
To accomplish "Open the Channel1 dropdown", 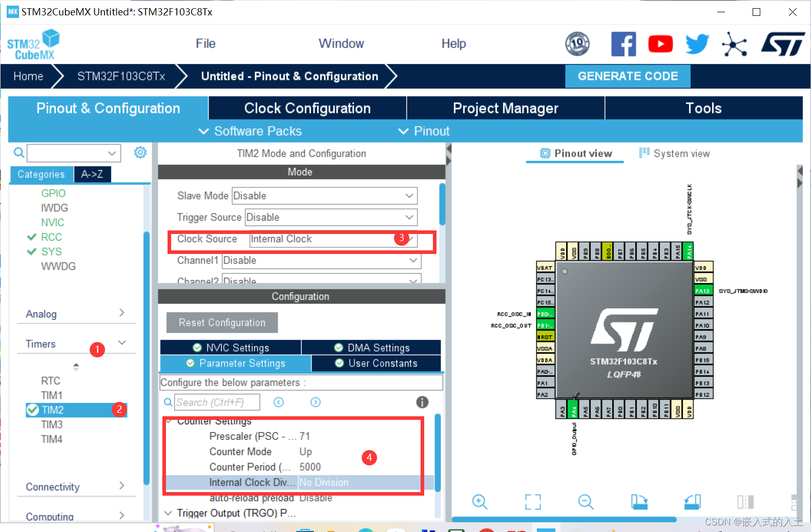I will tap(322, 261).
